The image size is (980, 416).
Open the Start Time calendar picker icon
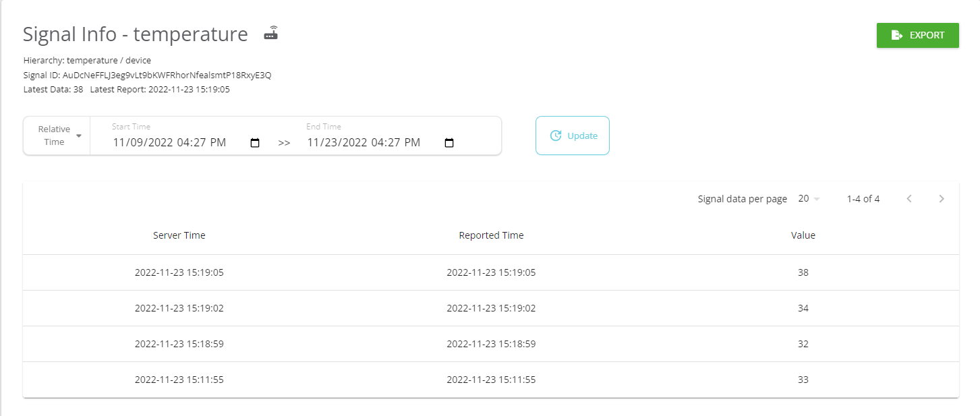click(x=255, y=143)
